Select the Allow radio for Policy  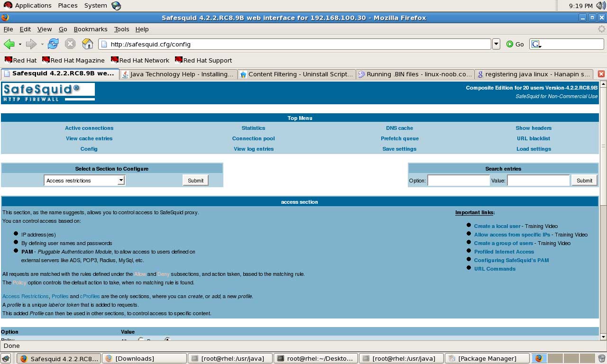coord(141,340)
